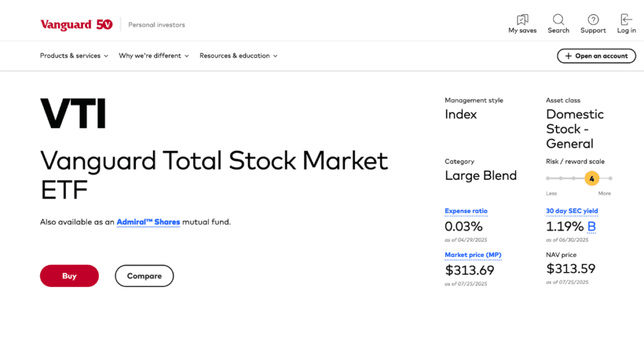Click the Domestic Stock - General value
Viewport: 644px width, 338px height.
pyautogui.click(x=575, y=129)
